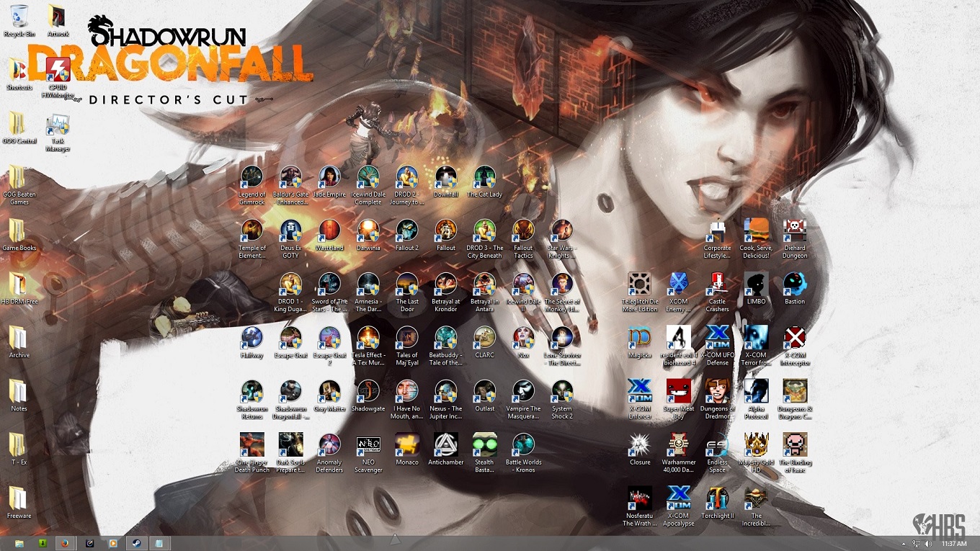Select the LIMBO game icon
980x551 pixels.
pyautogui.click(x=756, y=289)
